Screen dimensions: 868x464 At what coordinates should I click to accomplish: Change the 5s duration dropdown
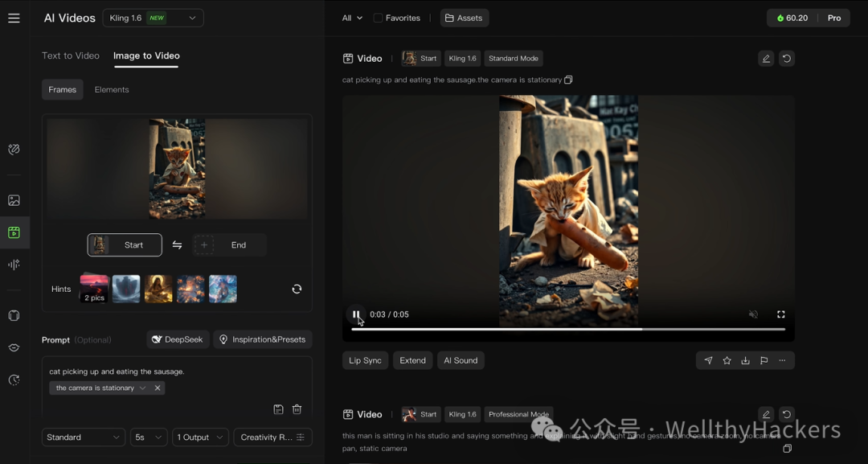pyautogui.click(x=149, y=437)
